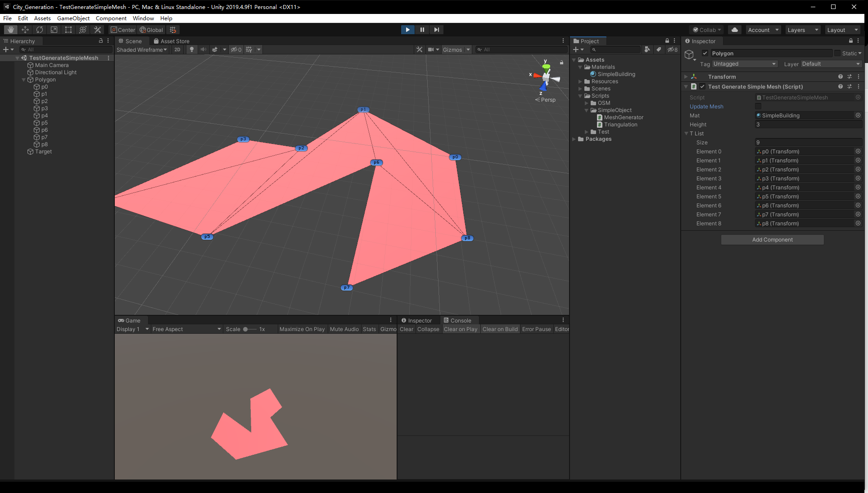Select the Scale tool
Image resolution: width=868 pixels, height=493 pixels.
click(x=54, y=30)
